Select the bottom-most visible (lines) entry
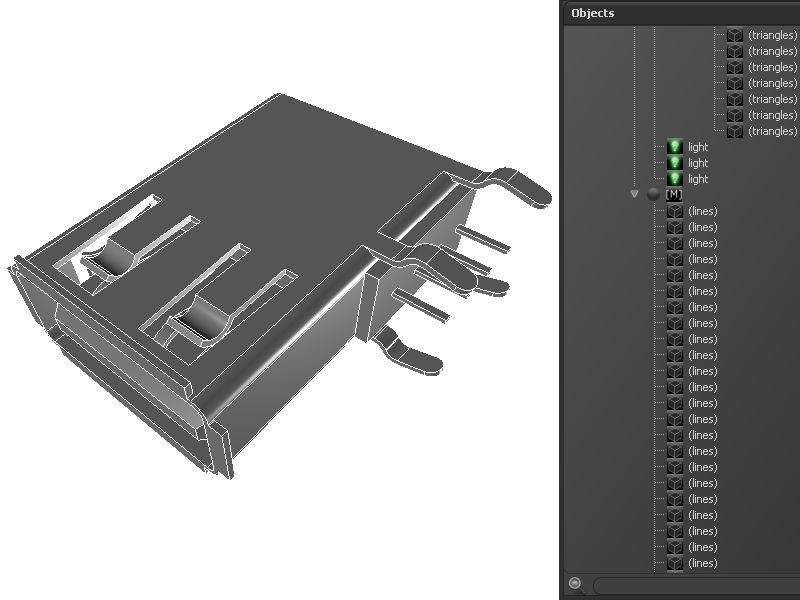This screenshot has width=800, height=600. click(702, 563)
